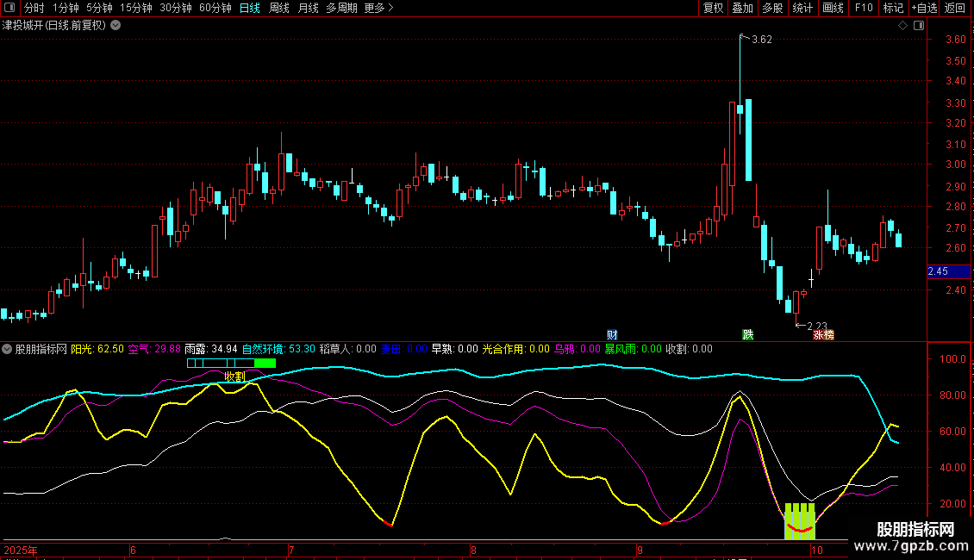Image resolution: width=974 pixels, height=560 pixels.
Task: Open the 复权 adjustment option
Action: pos(714,8)
